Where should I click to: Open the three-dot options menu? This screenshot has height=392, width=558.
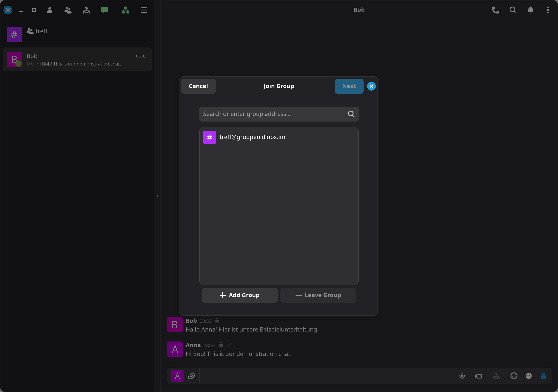click(x=548, y=10)
